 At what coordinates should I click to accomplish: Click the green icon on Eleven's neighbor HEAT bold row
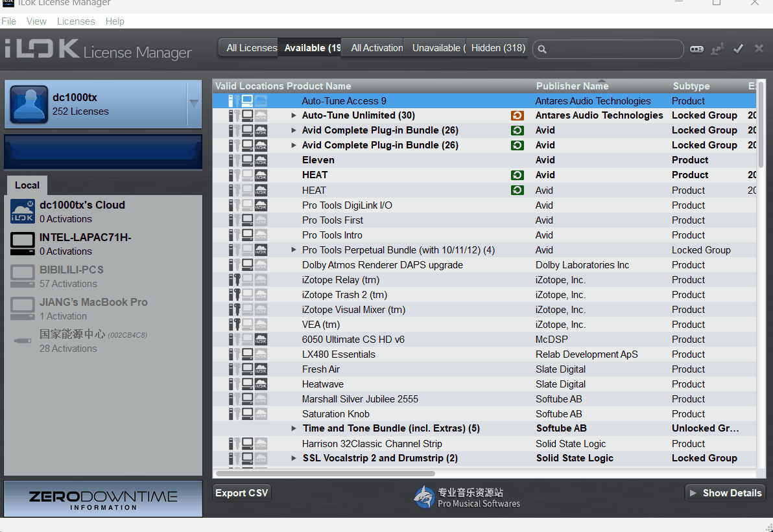517,175
